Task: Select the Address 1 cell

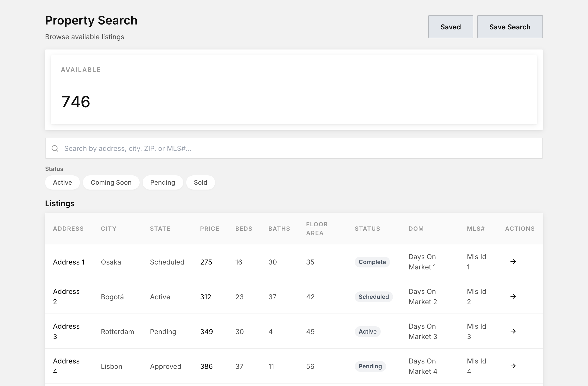Action: [69, 262]
